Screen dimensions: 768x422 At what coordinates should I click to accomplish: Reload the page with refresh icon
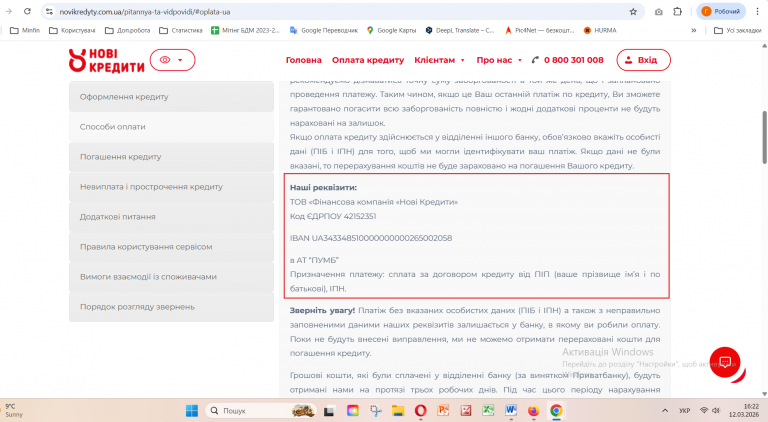(27, 11)
